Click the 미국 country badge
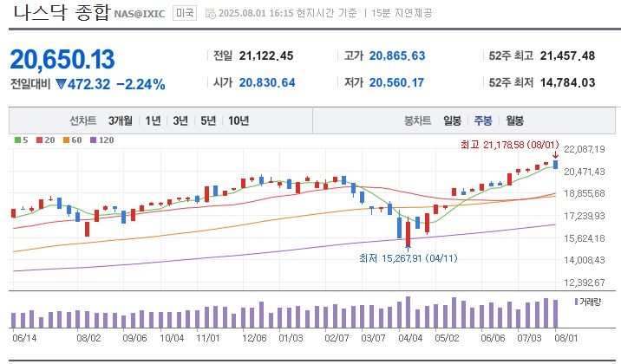This screenshot has width=621, height=364. (185, 13)
